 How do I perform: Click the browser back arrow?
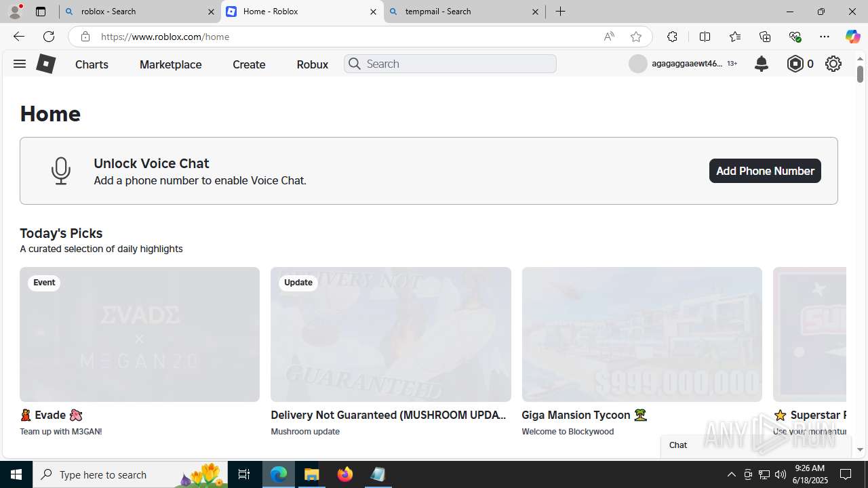coord(18,37)
